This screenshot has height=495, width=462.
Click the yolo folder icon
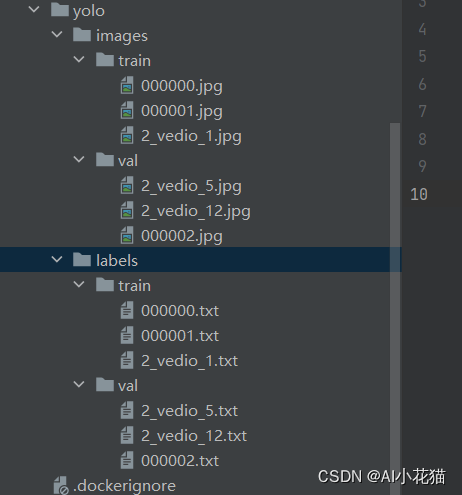[x=60, y=10]
